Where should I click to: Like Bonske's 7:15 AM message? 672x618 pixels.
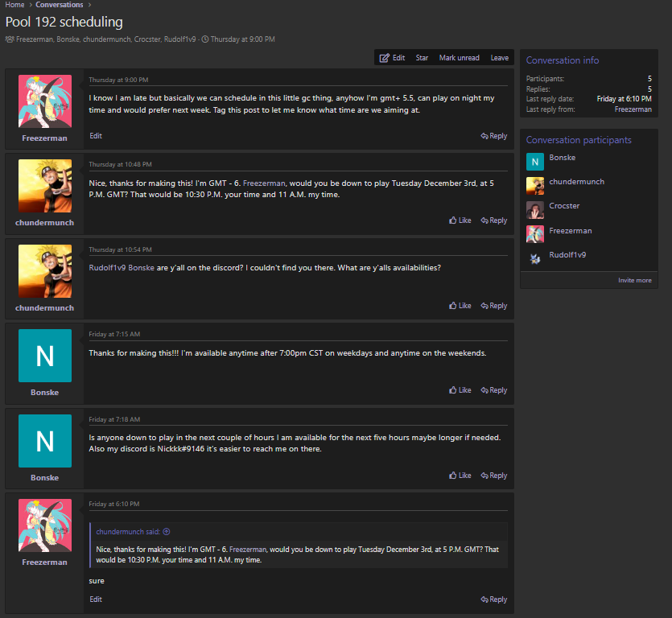pos(460,390)
